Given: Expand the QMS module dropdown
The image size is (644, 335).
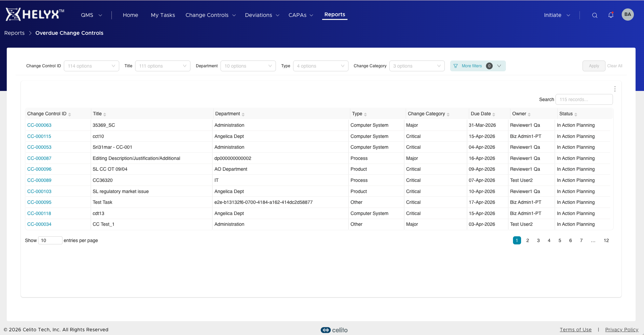Looking at the screenshot, I should pyautogui.click(x=92, y=15).
